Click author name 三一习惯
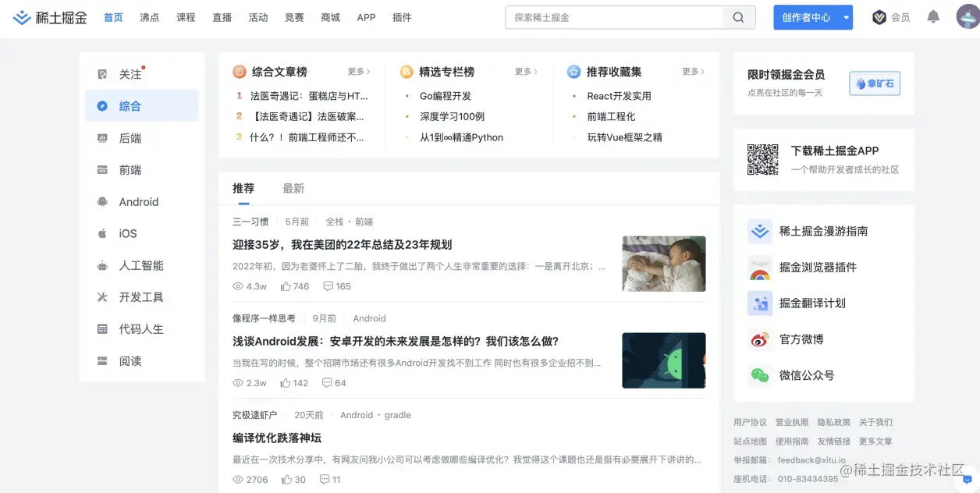The image size is (980, 493). (x=250, y=222)
